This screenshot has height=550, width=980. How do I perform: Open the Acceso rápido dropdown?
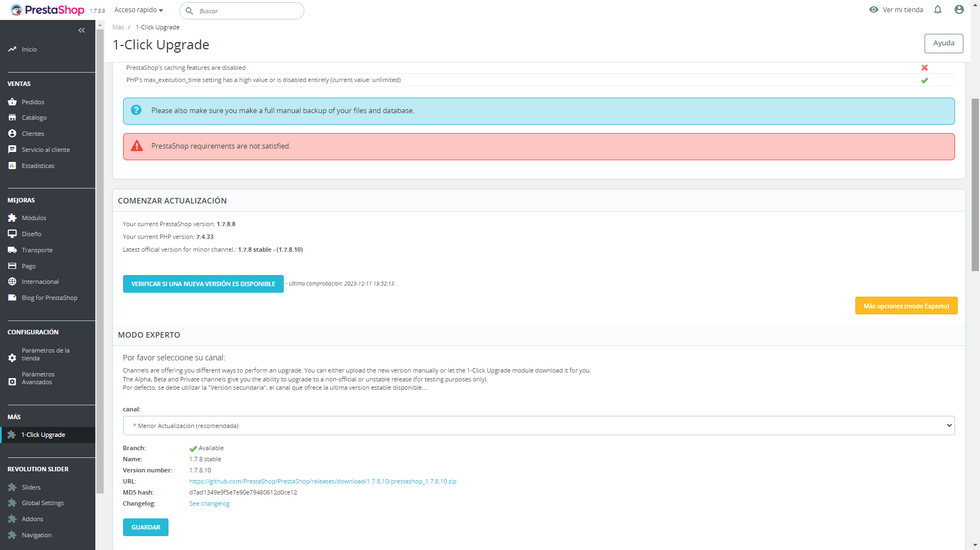pos(139,10)
